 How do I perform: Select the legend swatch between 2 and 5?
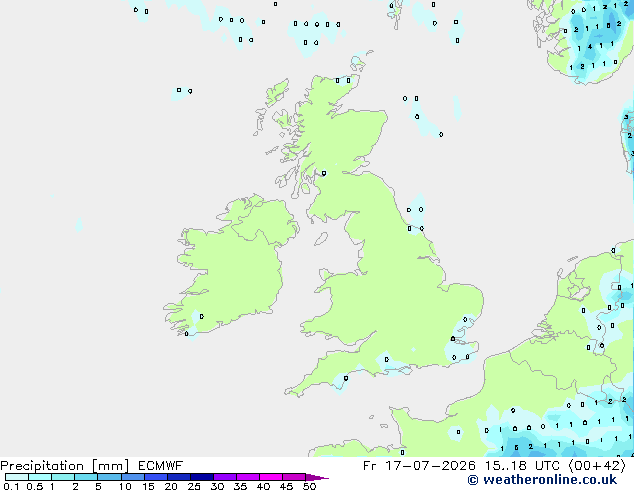[x=86, y=477]
